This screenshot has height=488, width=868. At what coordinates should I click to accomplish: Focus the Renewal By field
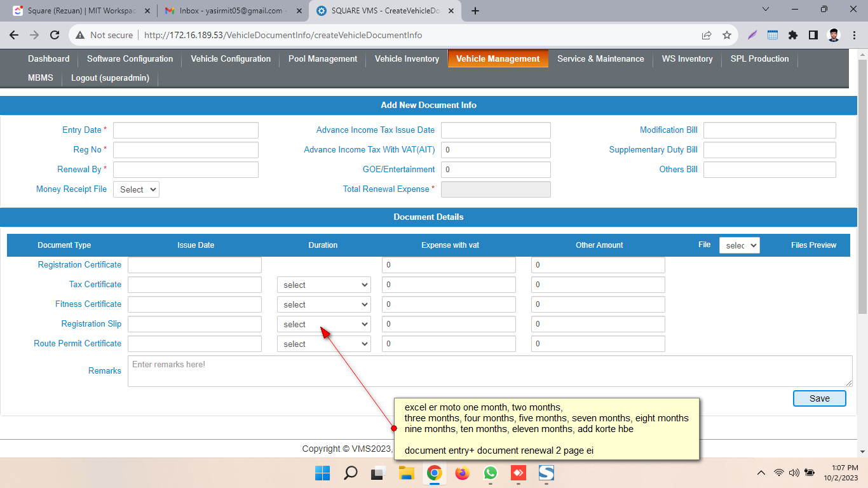coord(186,170)
